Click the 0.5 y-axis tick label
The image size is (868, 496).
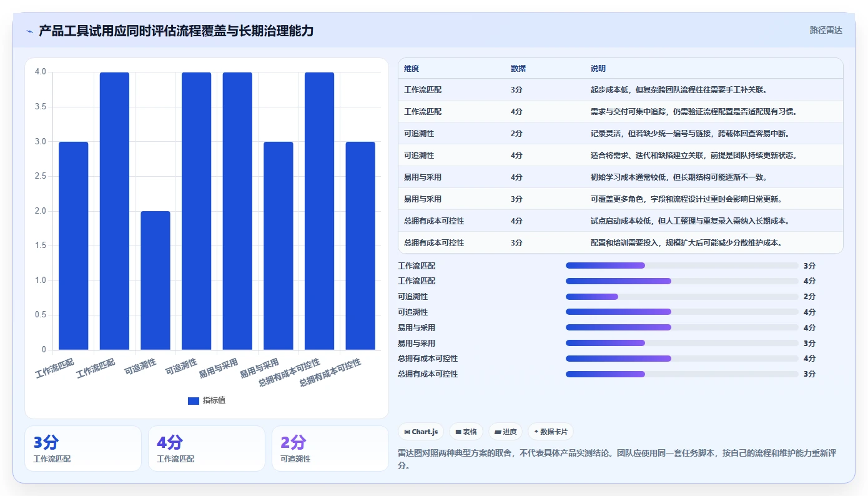(41, 315)
